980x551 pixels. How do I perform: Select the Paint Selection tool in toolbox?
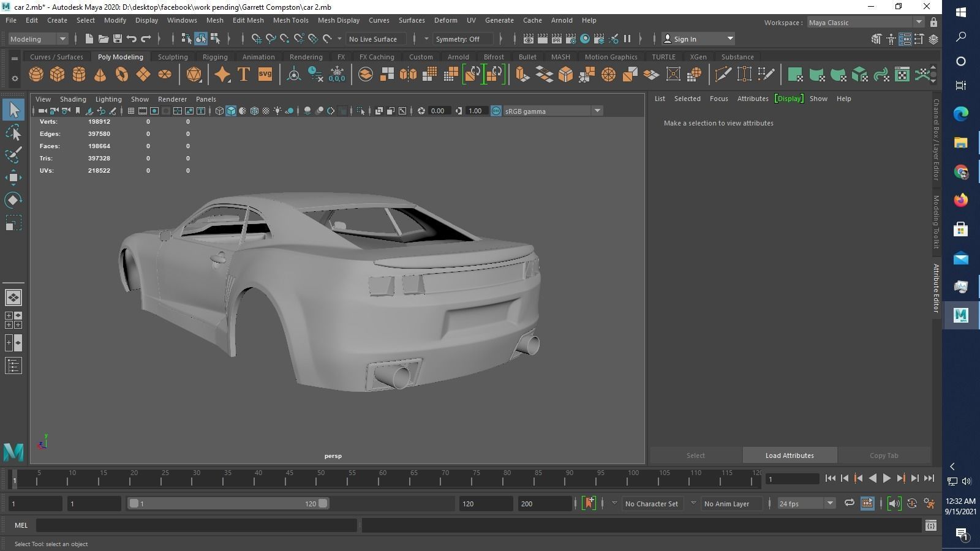(x=13, y=156)
